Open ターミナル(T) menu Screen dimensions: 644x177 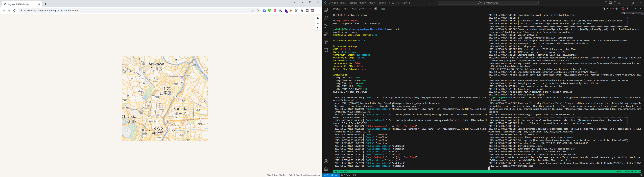coord(394,3)
